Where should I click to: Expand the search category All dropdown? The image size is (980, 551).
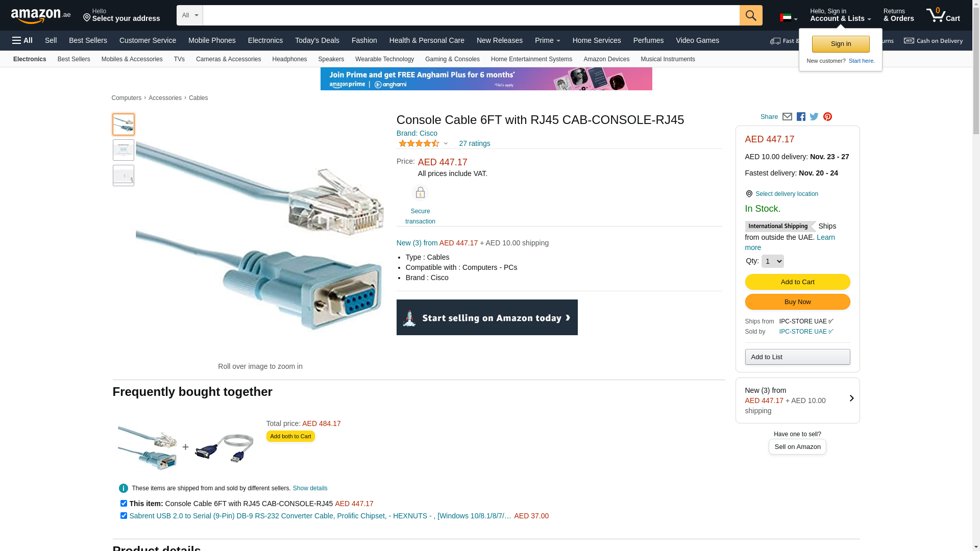(x=189, y=15)
